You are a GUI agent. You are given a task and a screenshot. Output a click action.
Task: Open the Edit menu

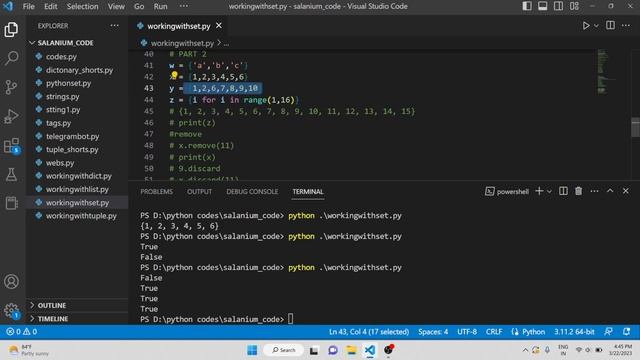click(x=51, y=7)
